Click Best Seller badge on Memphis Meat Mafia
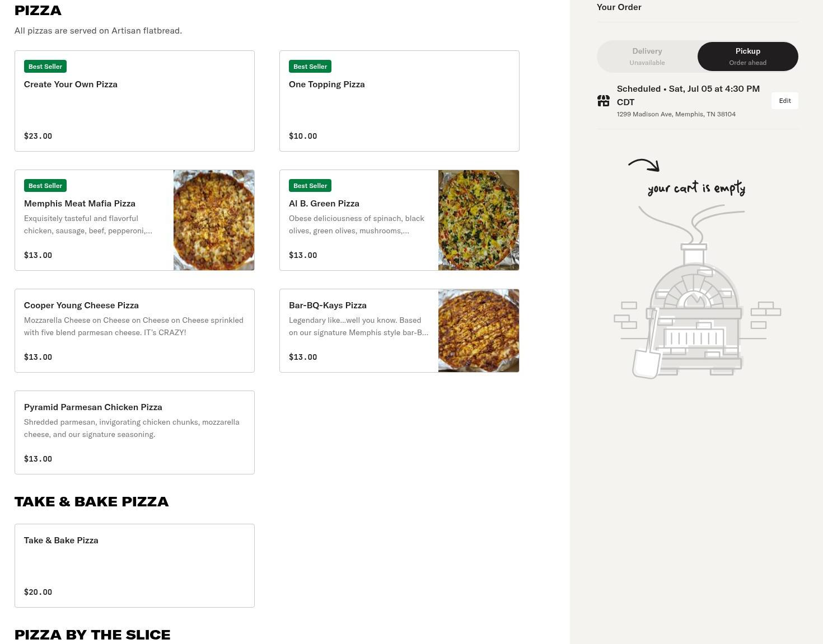Screen dimensions: 823x644 (x=45, y=186)
